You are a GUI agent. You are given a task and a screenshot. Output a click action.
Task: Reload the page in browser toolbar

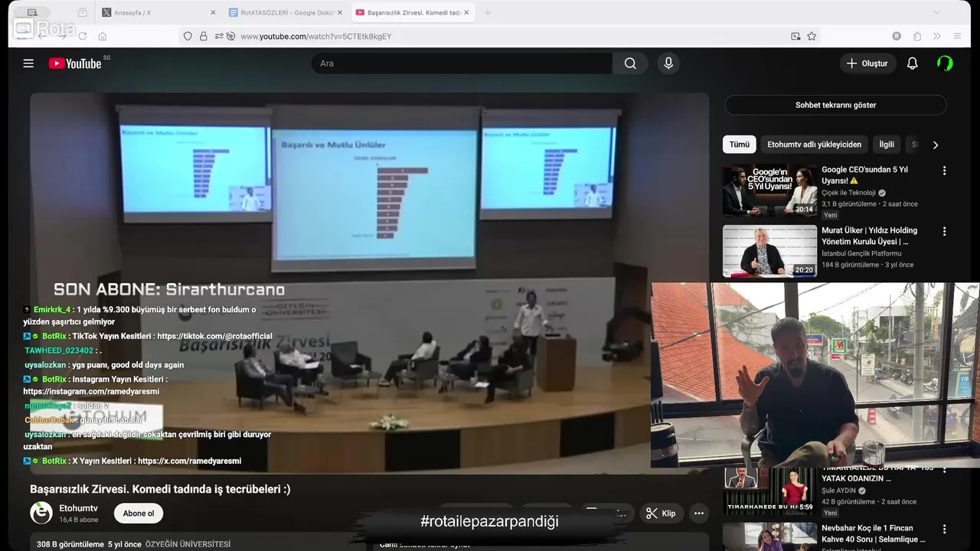tap(82, 36)
